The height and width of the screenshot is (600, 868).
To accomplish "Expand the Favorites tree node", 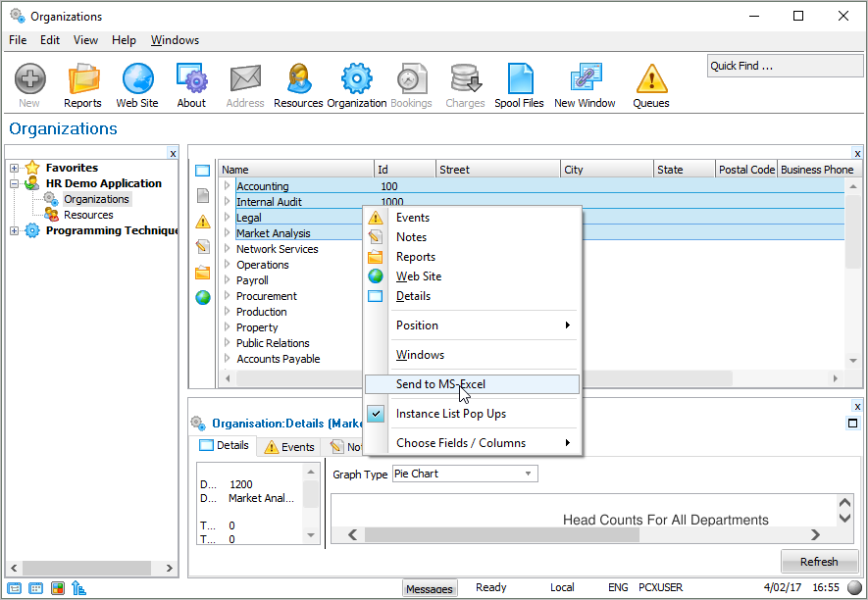I will [x=15, y=168].
